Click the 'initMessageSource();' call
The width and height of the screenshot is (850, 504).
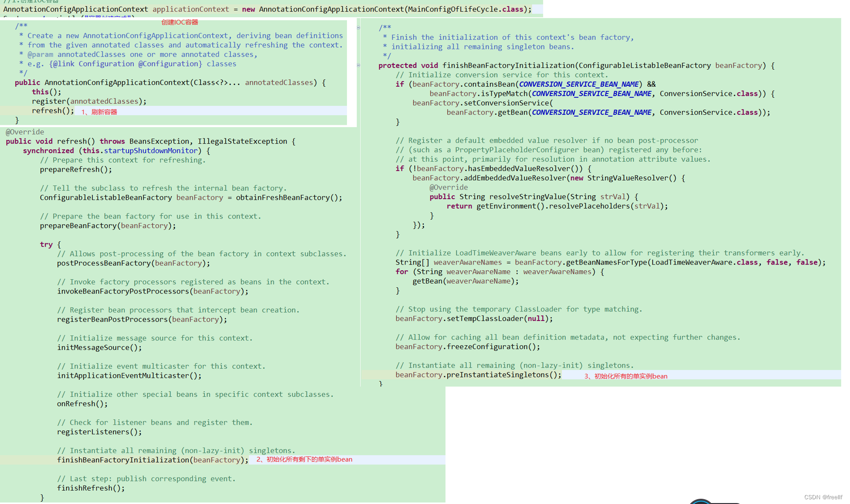[x=99, y=348]
